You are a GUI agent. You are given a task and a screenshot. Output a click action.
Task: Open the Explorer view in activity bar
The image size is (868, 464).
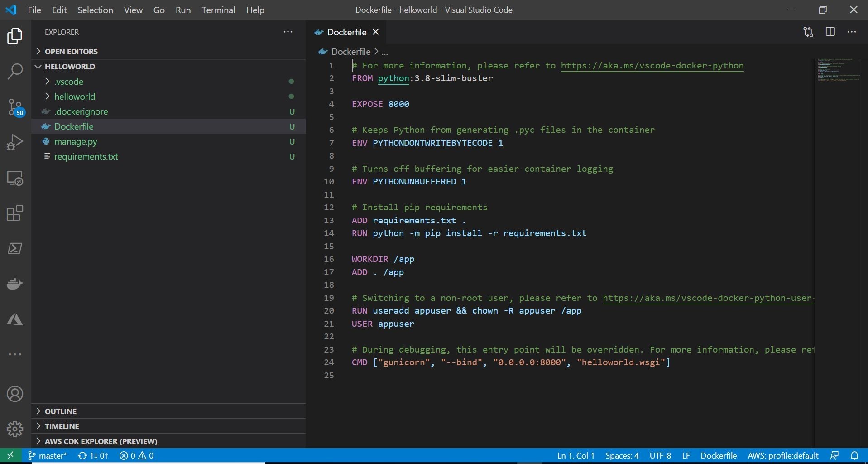point(15,36)
